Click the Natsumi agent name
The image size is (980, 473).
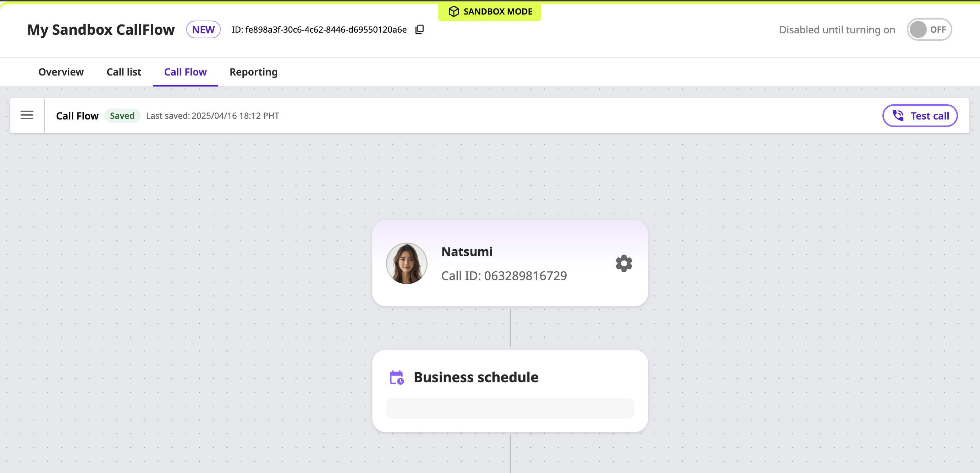tap(467, 252)
